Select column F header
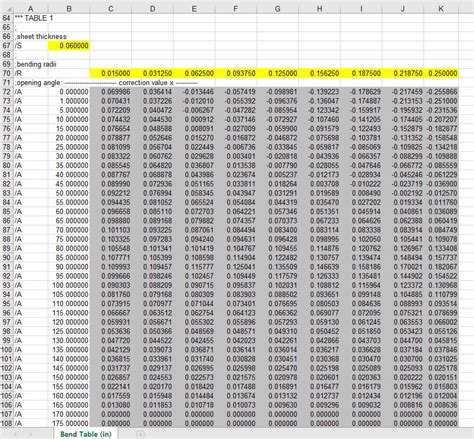Image resolution: width=474 pixels, height=439 pixels. (236, 9)
